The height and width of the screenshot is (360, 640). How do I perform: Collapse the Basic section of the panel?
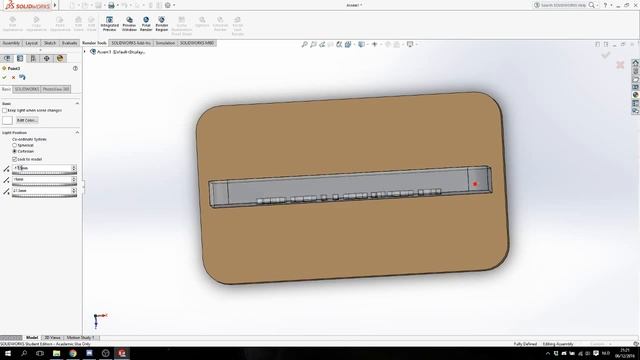77,104
